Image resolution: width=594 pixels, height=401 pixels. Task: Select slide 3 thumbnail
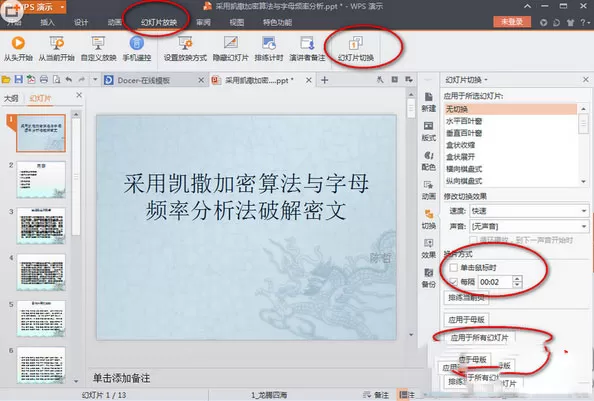click(41, 225)
